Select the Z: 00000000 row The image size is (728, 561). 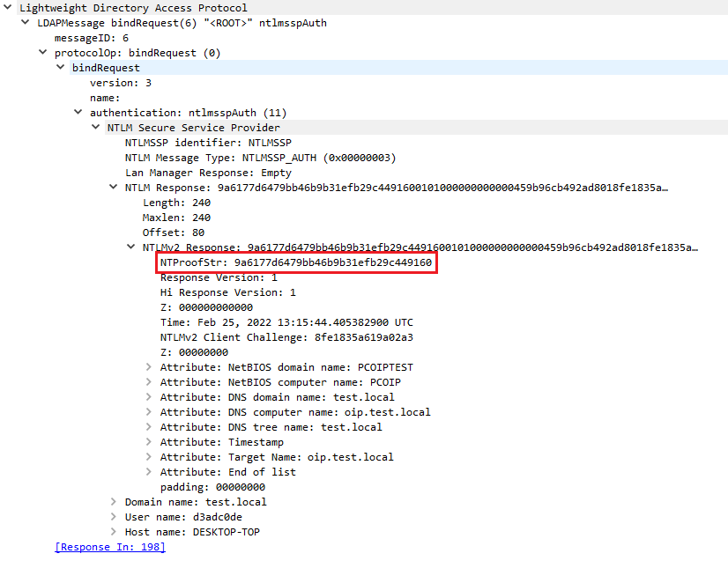194,352
